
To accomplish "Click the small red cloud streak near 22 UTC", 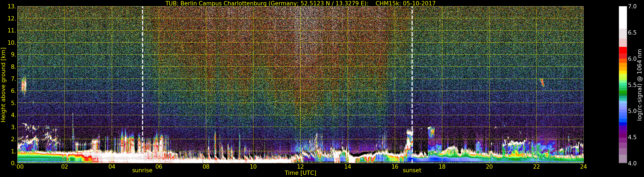I will [542, 83].
